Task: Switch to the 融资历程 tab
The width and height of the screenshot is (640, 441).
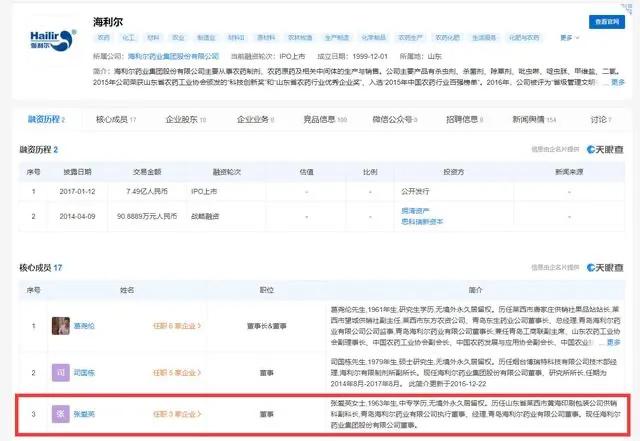Action: 46,119
